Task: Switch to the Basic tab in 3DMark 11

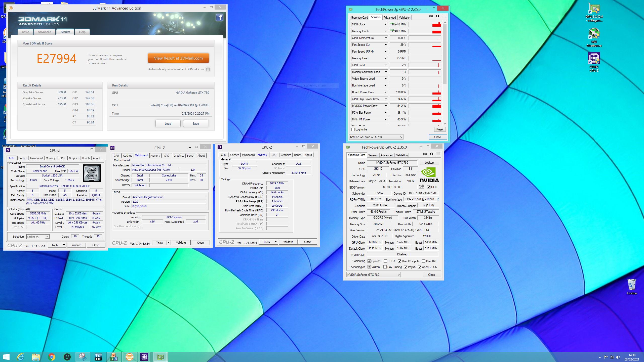Action: 25,32
